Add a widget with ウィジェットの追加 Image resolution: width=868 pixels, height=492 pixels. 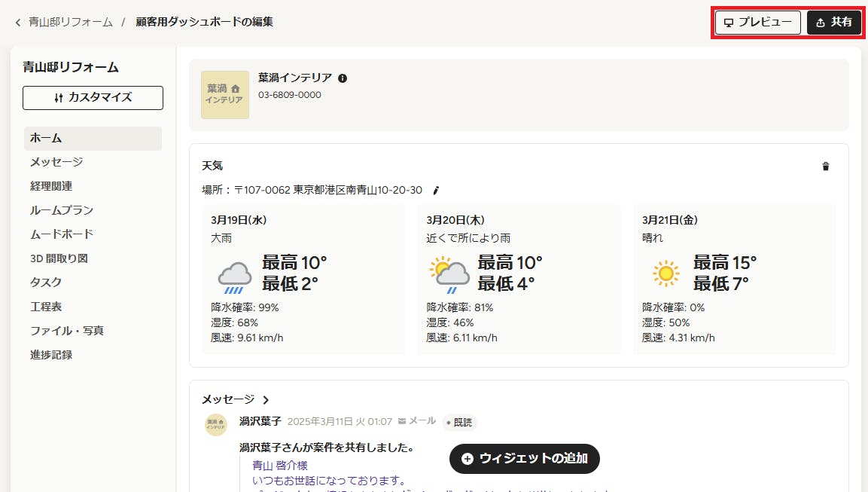point(524,459)
